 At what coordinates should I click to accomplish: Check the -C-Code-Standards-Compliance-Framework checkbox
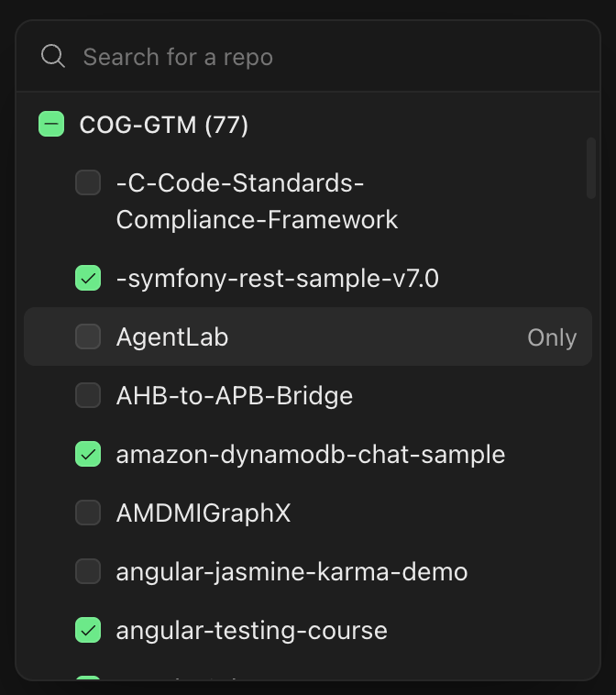click(x=88, y=182)
